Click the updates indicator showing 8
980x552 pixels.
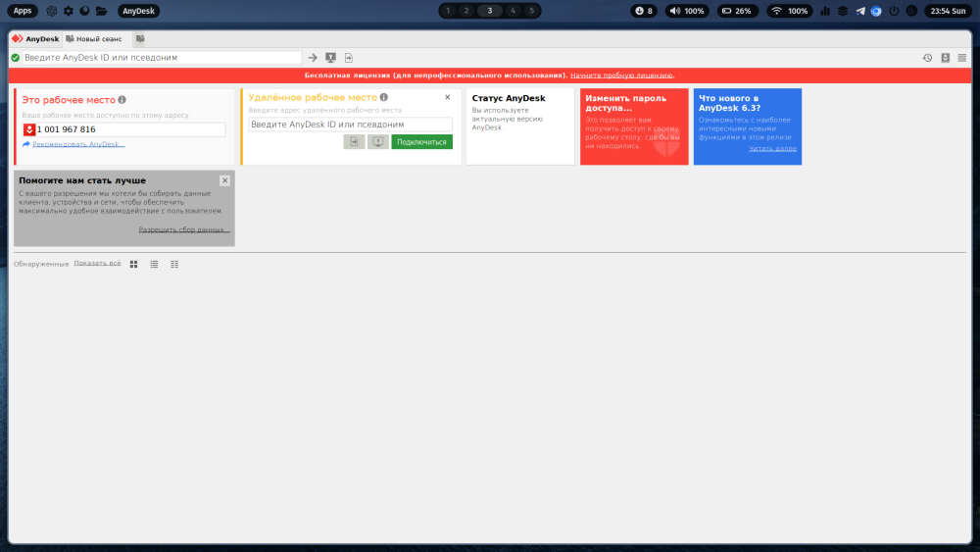[644, 11]
